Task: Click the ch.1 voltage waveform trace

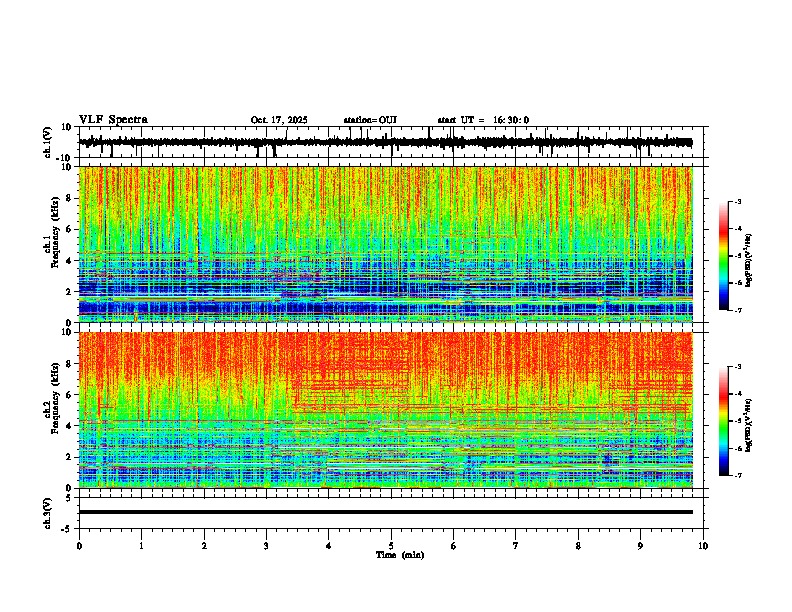Action: pyautogui.click(x=385, y=143)
